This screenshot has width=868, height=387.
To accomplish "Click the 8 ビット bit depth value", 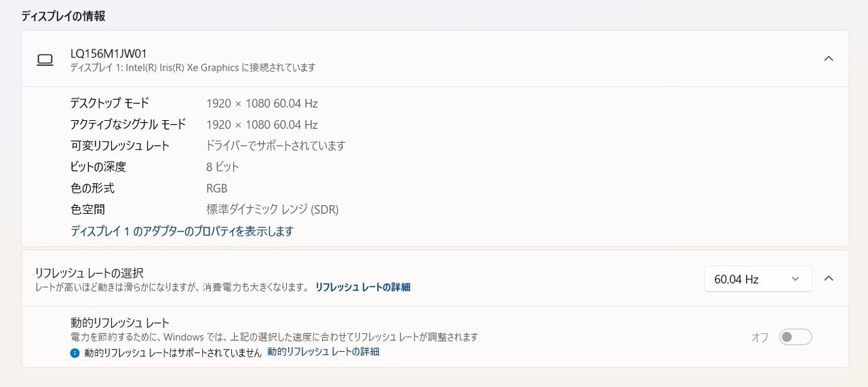I will click(x=222, y=167).
